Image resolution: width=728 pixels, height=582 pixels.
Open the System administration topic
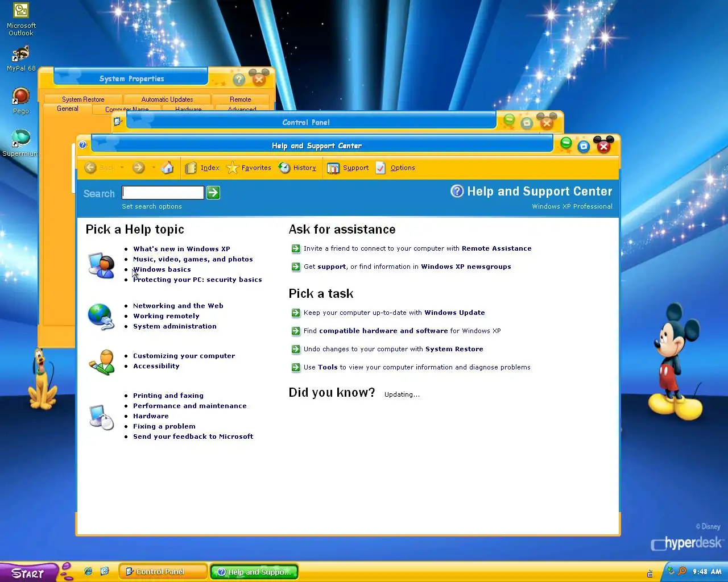click(x=175, y=326)
